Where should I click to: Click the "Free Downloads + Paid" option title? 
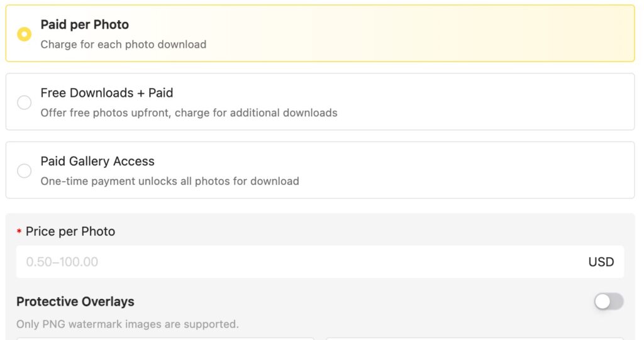pos(106,93)
